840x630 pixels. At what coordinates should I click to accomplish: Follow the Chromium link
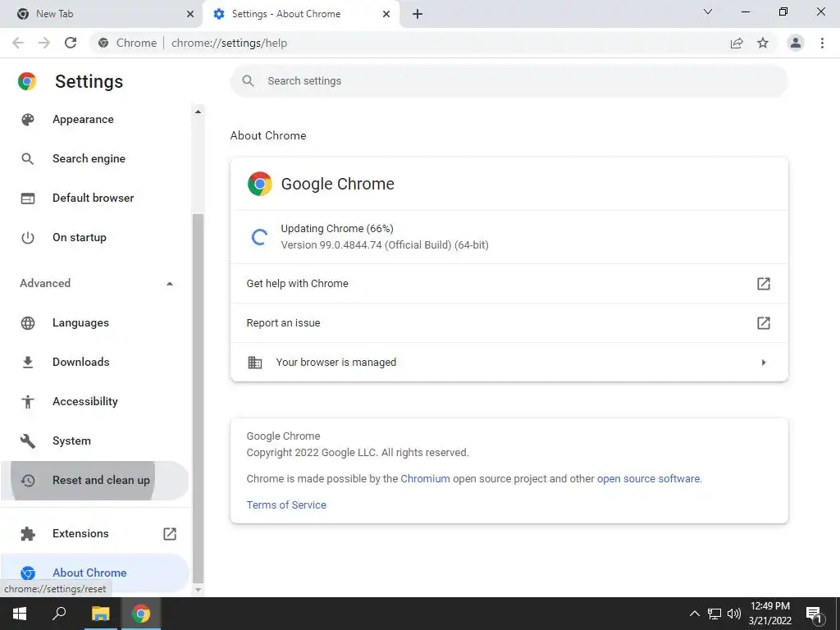click(425, 479)
